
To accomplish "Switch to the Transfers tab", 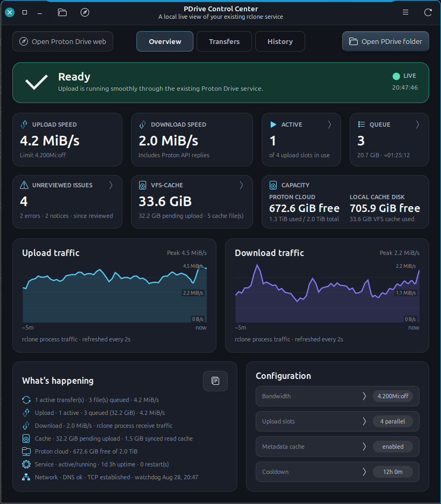I will click(x=224, y=41).
